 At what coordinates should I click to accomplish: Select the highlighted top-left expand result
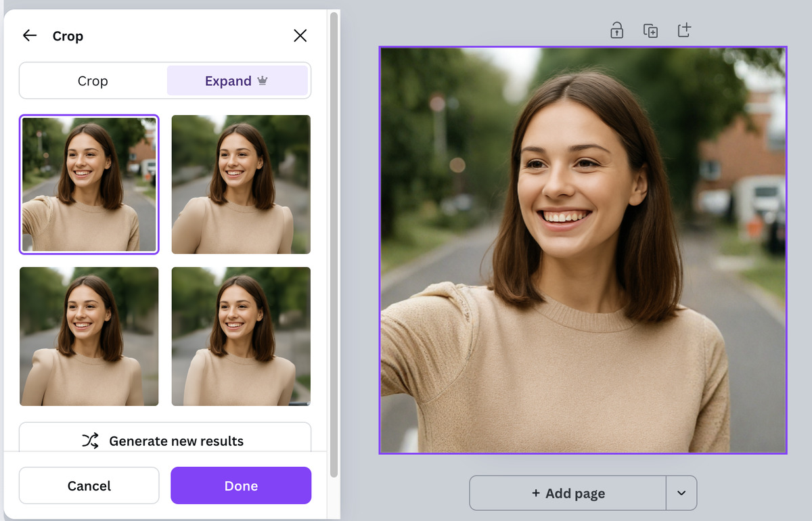click(x=89, y=184)
